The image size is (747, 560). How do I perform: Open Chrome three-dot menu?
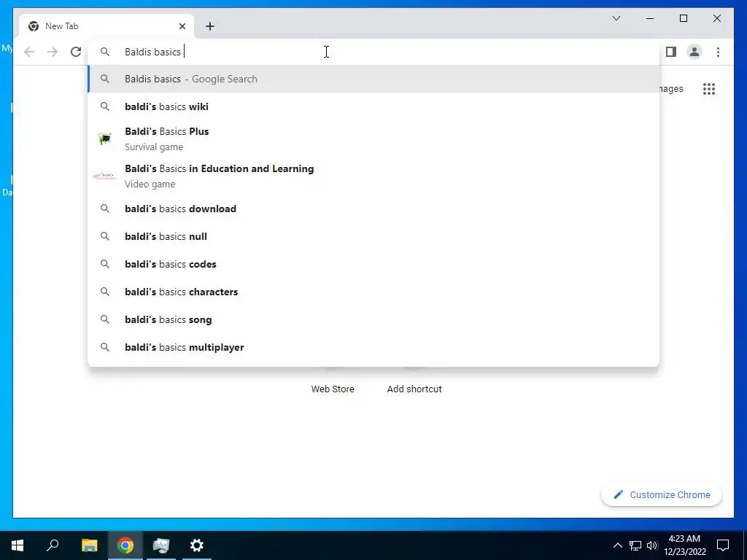click(x=718, y=52)
